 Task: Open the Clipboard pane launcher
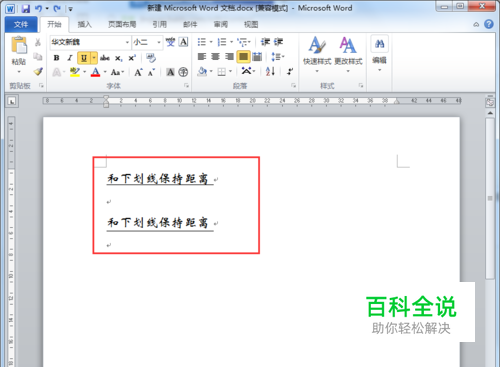[x=41, y=86]
